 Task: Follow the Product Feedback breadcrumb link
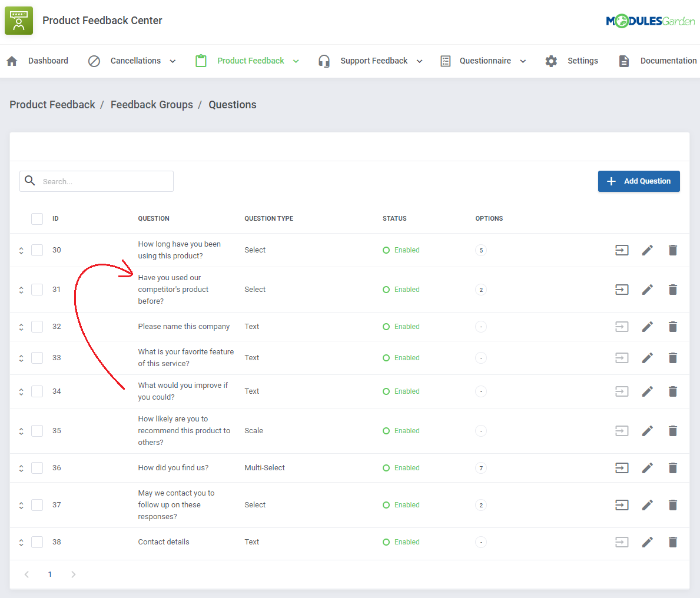[x=52, y=104]
